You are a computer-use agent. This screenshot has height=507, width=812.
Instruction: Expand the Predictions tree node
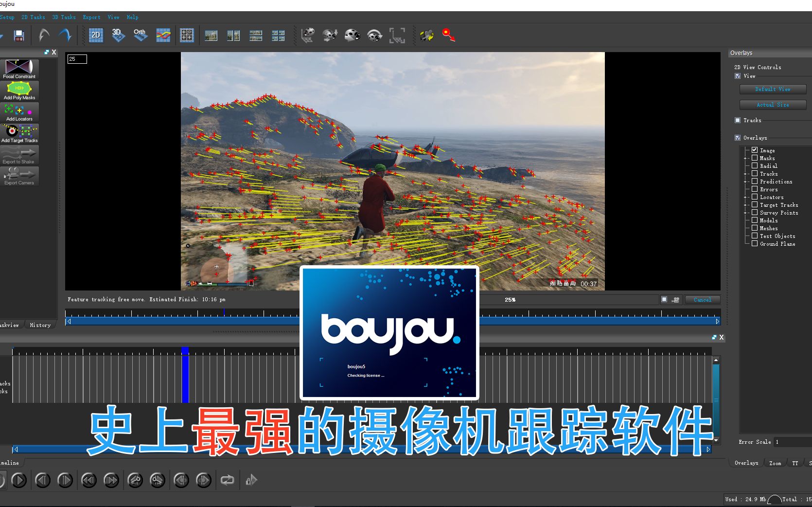pyautogui.click(x=745, y=181)
